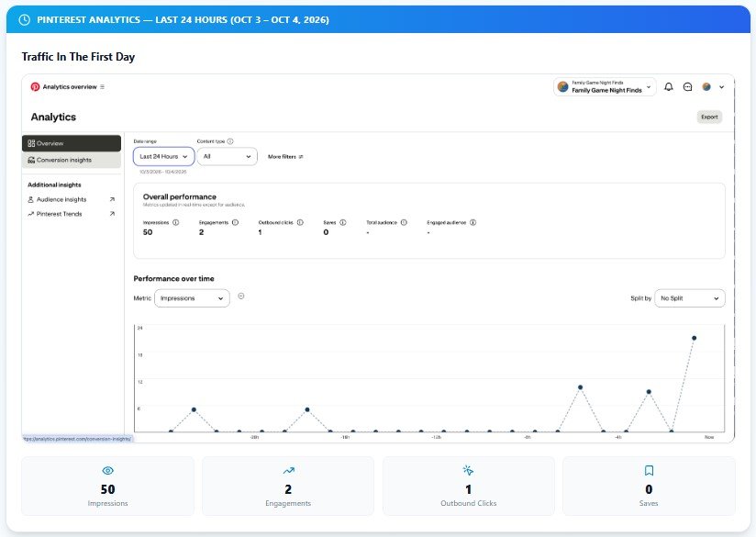The height and width of the screenshot is (537, 756).
Task: Click the eye icon on the Impressions card
Action: 107,470
